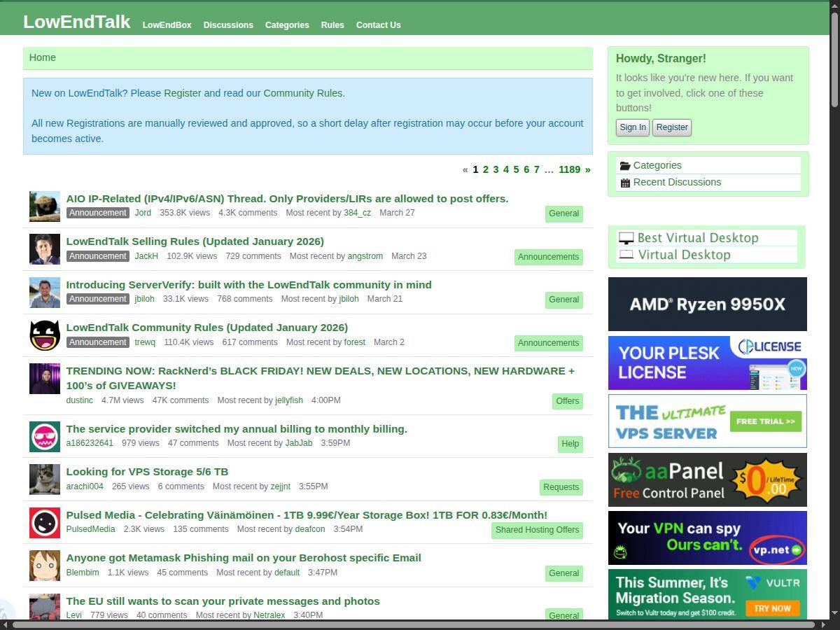Open Contact Us in the top navigation
This screenshot has width=840, height=630.
point(378,25)
